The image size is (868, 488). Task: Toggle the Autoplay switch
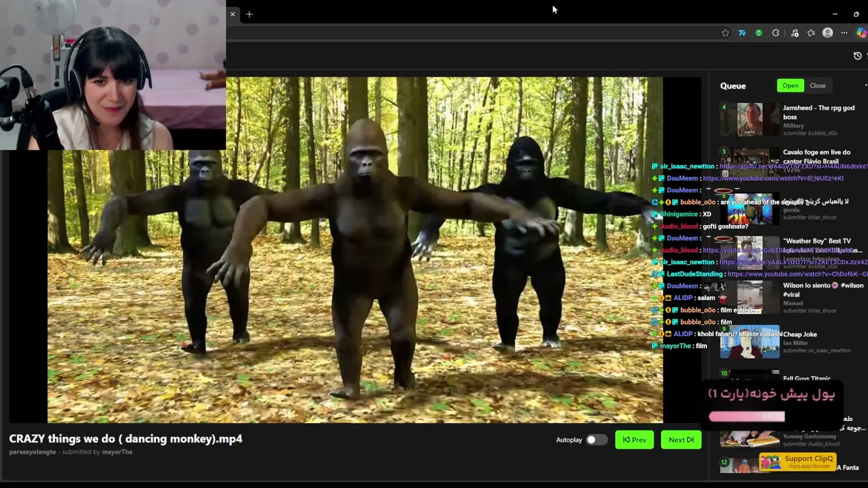pos(596,440)
